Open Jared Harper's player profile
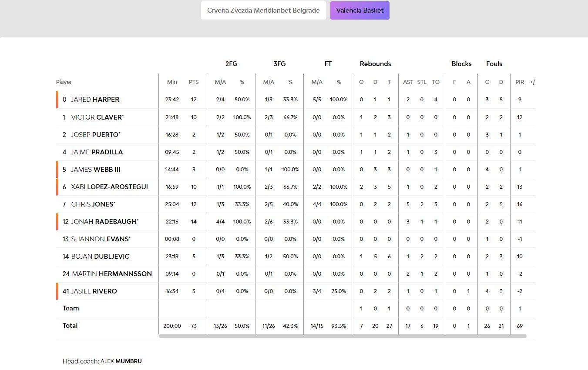Image resolution: width=588 pixels, height=370 pixels. click(x=95, y=100)
